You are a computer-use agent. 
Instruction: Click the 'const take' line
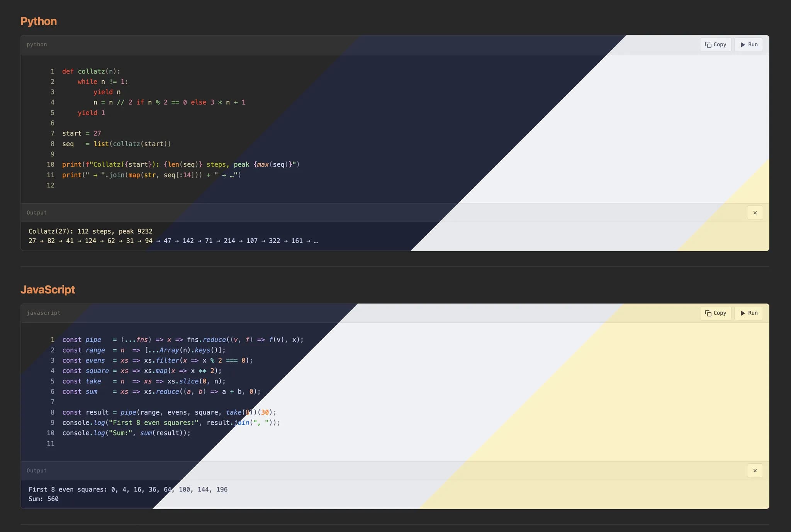(144, 381)
